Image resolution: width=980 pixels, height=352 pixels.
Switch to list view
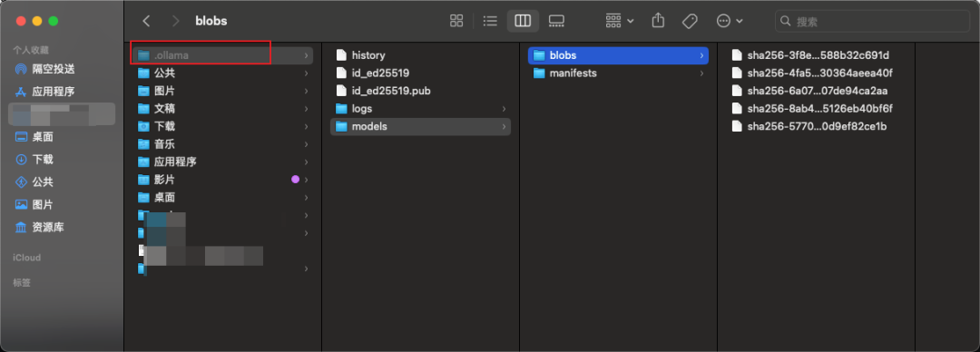click(491, 21)
